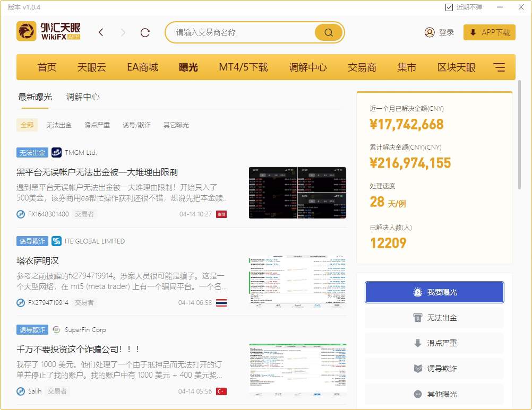Open the hamburger menu in navigation bar
Screen dimensions: 532x410
click(x=499, y=67)
